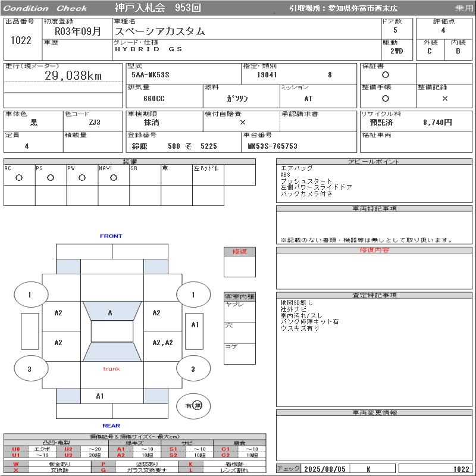The width and height of the screenshot is (476, 476).
Task: Click the red 修復 box header
Action: (240, 251)
